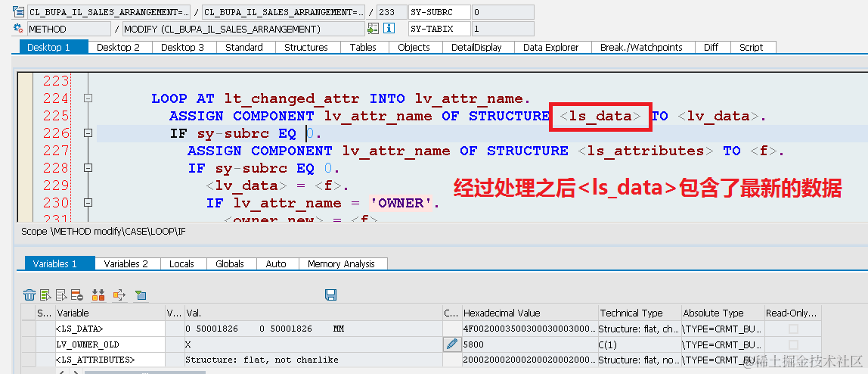Click the Hexadecimal Value column header
Image resolution: width=868 pixels, height=374 pixels.
click(x=529, y=313)
